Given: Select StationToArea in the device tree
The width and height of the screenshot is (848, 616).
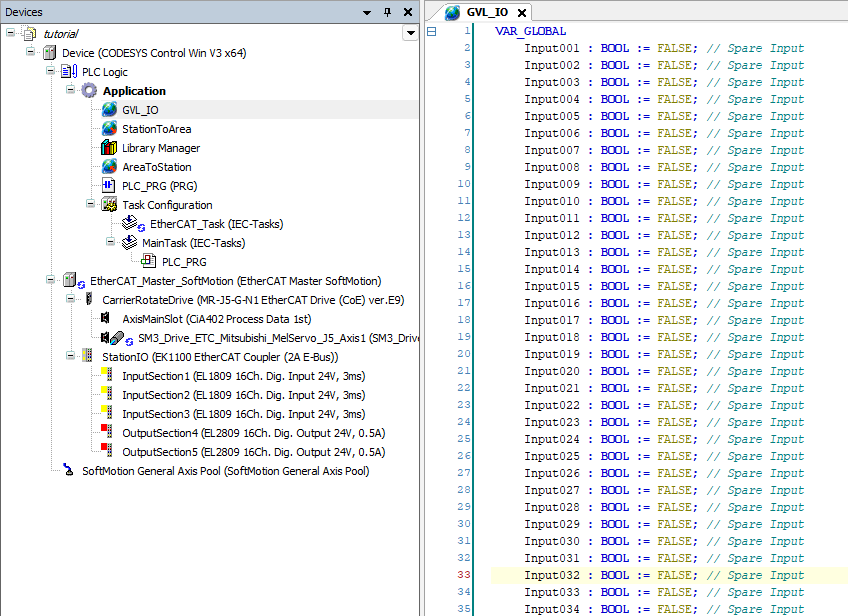Looking at the screenshot, I should 156,129.
